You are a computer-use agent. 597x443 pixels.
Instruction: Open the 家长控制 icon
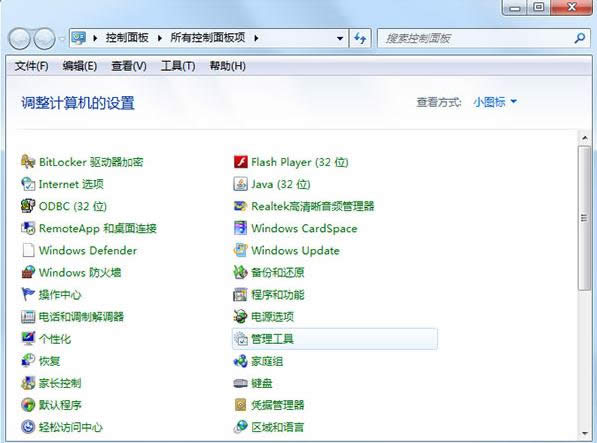(x=28, y=383)
